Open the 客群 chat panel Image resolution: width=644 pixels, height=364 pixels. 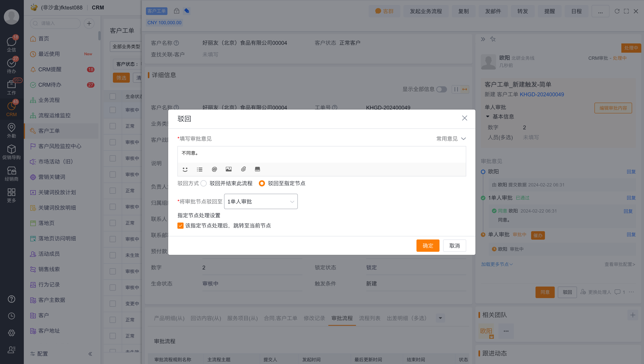(x=384, y=11)
